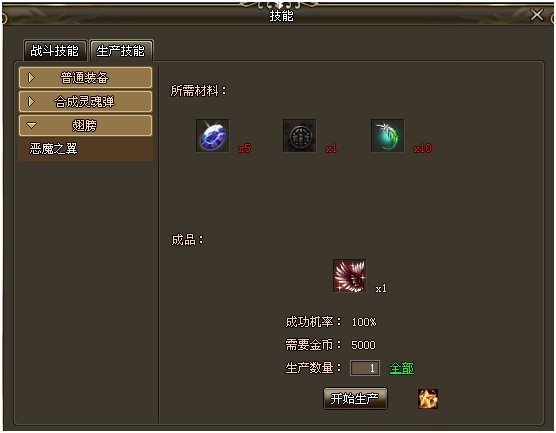
Task: Click the green 全部 link
Action: point(402,368)
